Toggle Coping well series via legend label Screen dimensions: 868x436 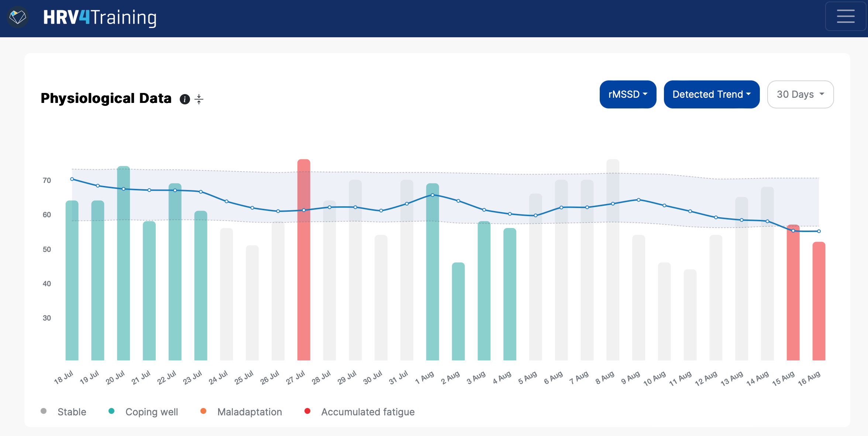151,412
